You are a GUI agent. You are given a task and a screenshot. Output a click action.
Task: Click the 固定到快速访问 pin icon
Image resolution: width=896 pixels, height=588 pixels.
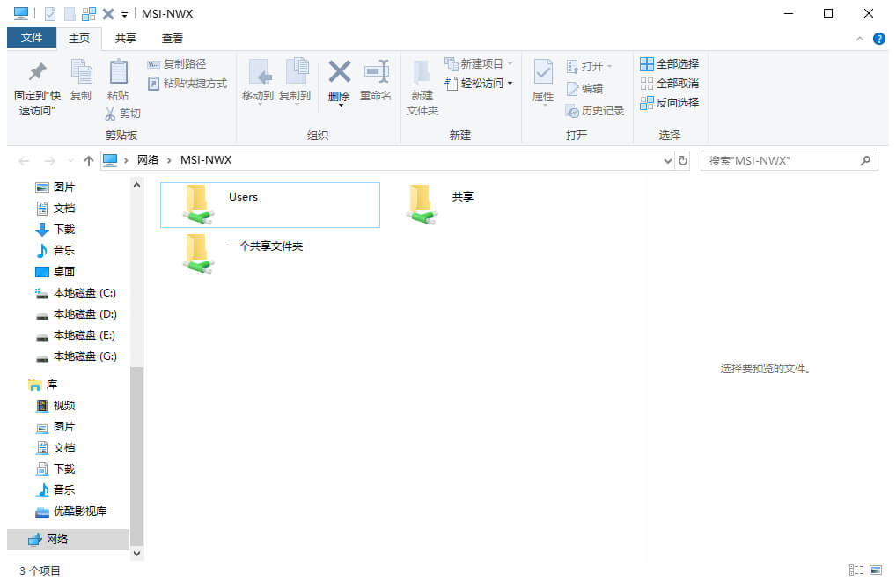click(37, 72)
